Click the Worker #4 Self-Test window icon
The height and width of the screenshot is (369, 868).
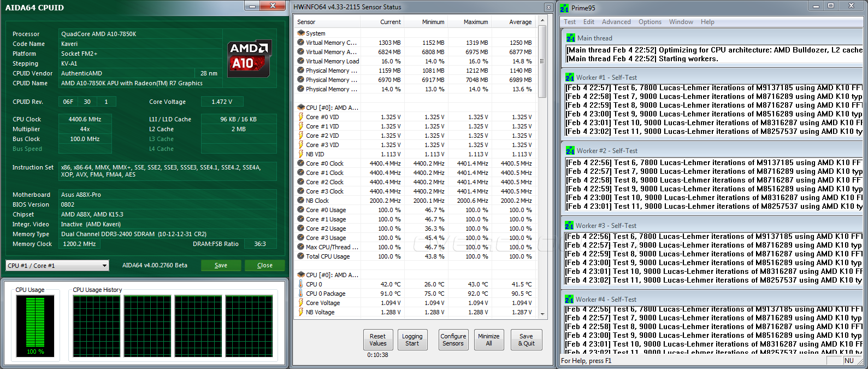(569, 300)
